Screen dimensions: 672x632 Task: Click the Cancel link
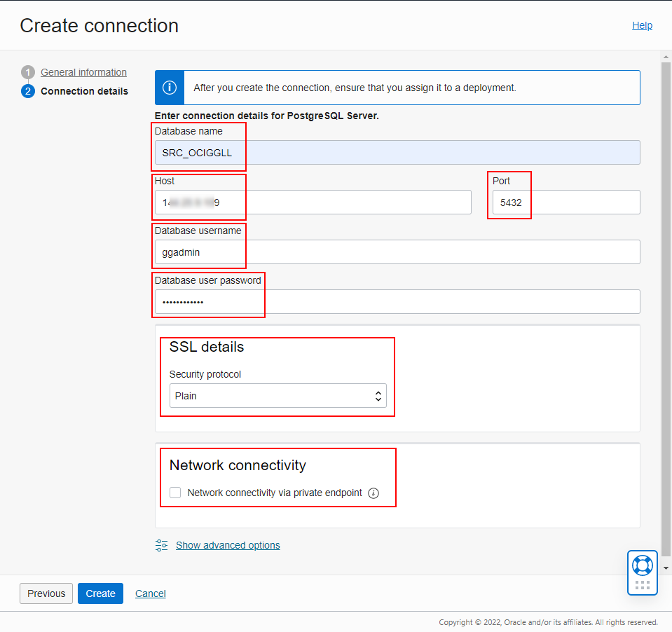click(x=150, y=593)
